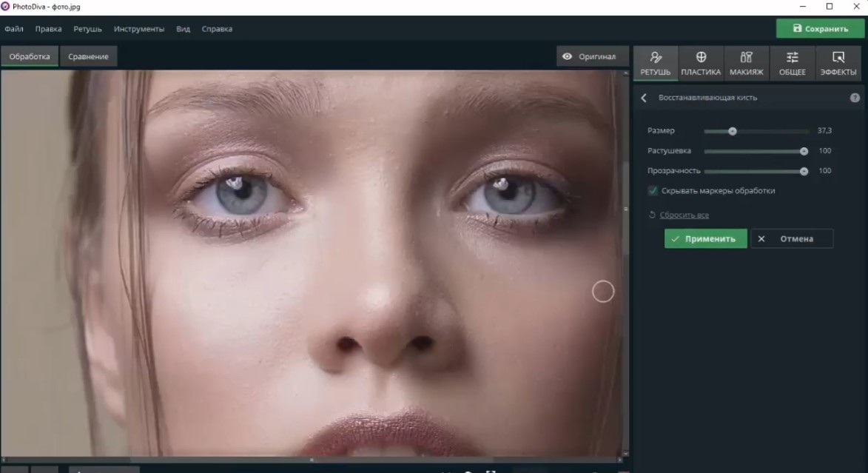Cancel the edit with Отмена button
Viewport: 868px width, 473px height.
pos(792,238)
